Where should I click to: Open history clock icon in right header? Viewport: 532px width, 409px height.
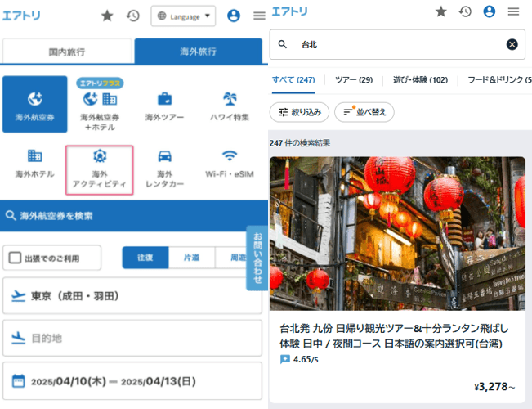(x=465, y=12)
